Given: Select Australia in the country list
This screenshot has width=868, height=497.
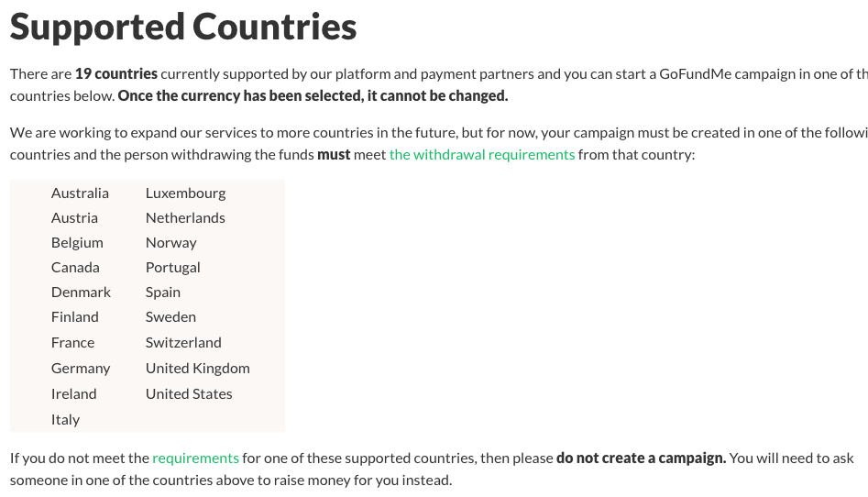Looking at the screenshot, I should (80, 193).
